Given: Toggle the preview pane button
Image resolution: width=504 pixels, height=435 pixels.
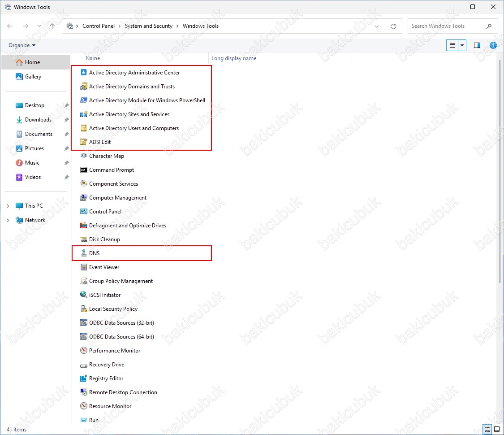Looking at the screenshot, I should pos(477,45).
